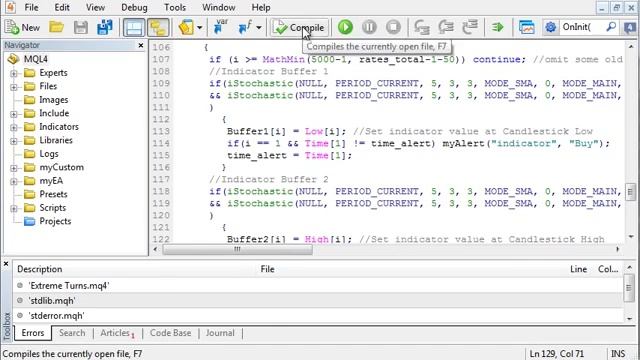640x360 pixels.
Task: Expand the Scripts folder
Action: point(14,208)
